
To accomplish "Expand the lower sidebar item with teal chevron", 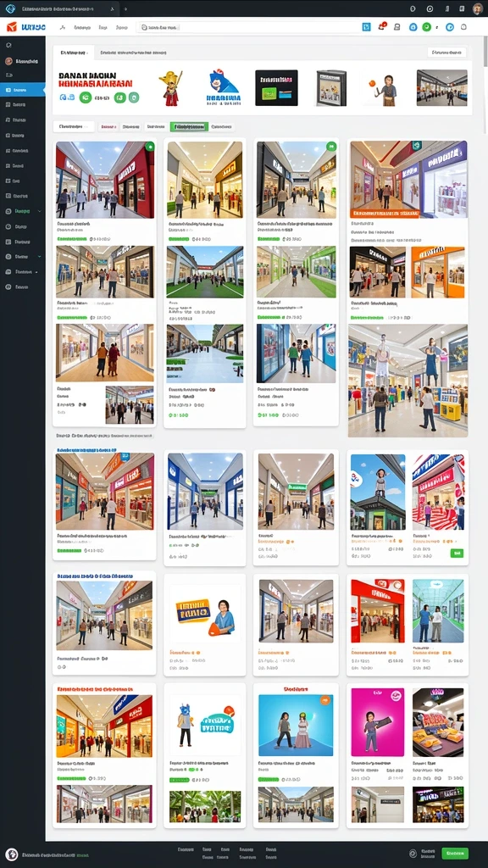I will [39, 257].
